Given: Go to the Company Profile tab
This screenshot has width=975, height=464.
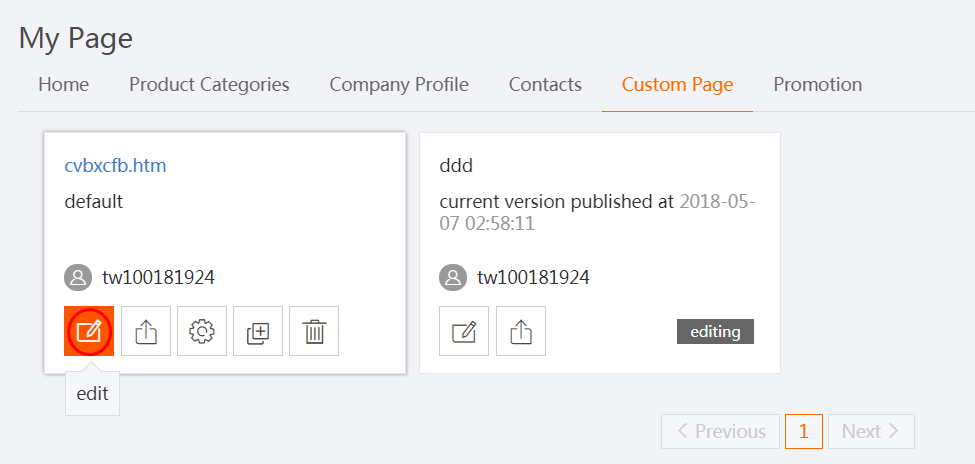Looking at the screenshot, I should [x=399, y=85].
